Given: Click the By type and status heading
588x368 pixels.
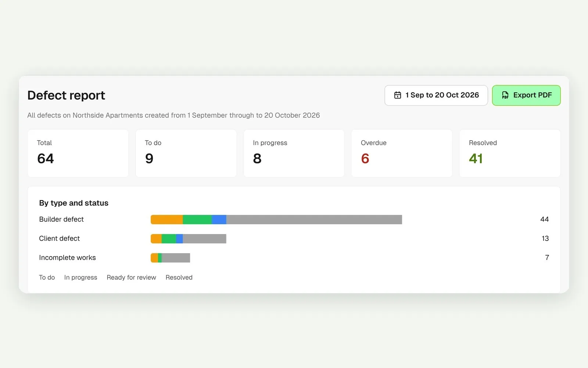Looking at the screenshot, I should click(74, 203).
